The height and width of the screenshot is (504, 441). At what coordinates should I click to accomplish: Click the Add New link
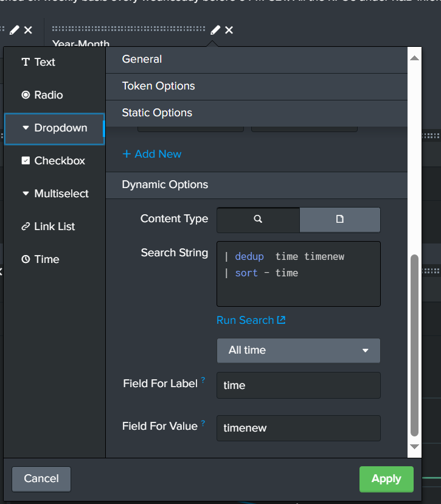coord(152,154)
